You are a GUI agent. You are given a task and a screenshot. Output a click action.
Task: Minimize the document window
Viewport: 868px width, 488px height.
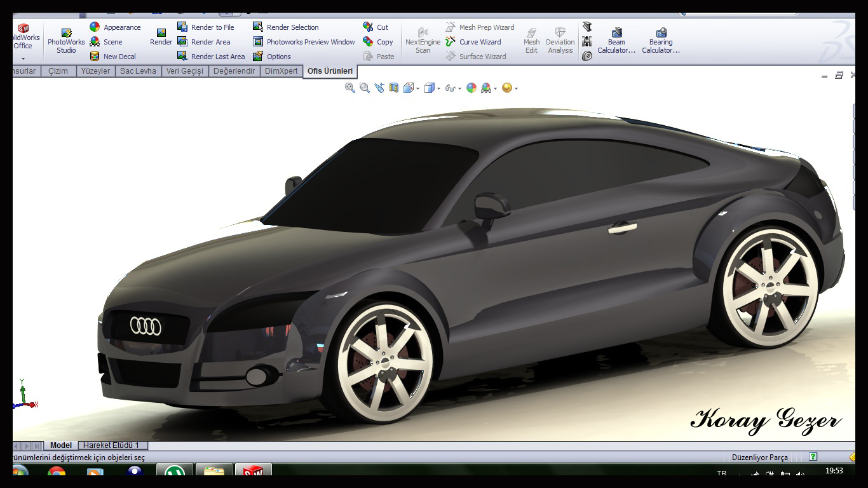tap(825, 76)
